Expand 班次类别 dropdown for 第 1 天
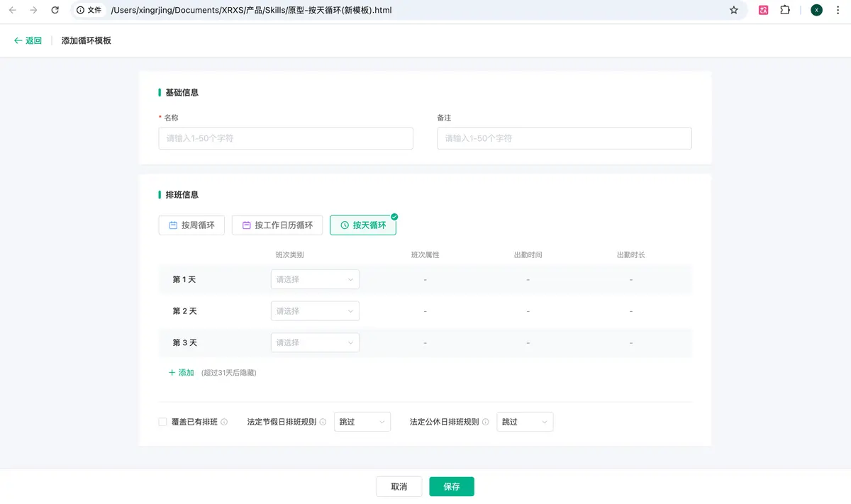Image resolution: width=851 pixels, height=504 pixels. point(315,279)
